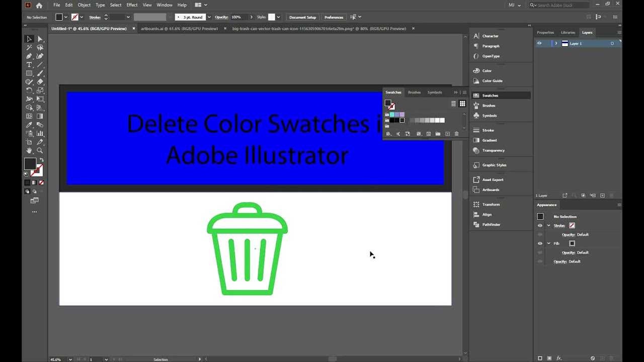Set None mode below fill box
The image size is (644, 362).
click(41, 183)
